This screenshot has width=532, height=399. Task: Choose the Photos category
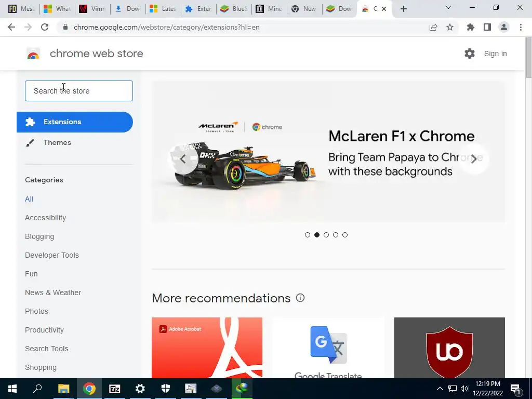(x=37, y=311)
